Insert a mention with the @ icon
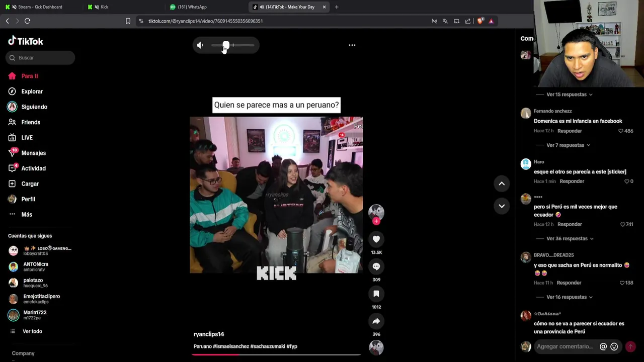The image size is (644, 362). 603,346
